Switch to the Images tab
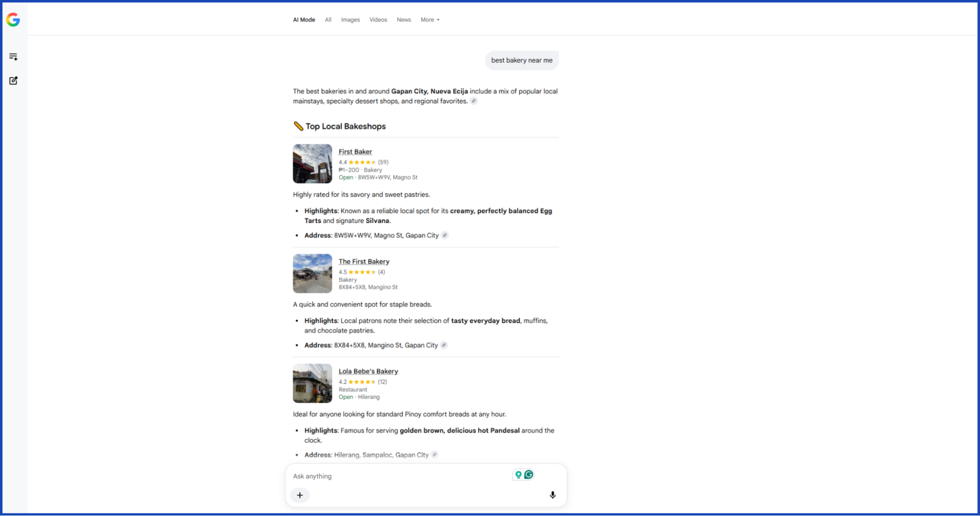The height and width of the screenshot is (516, 980). [x=350, y=20]
